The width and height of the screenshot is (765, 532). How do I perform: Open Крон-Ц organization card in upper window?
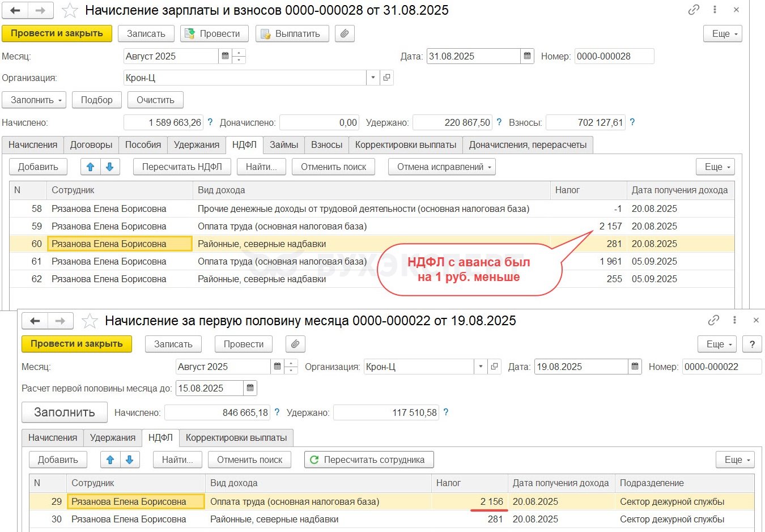click(x=386, y=78)
